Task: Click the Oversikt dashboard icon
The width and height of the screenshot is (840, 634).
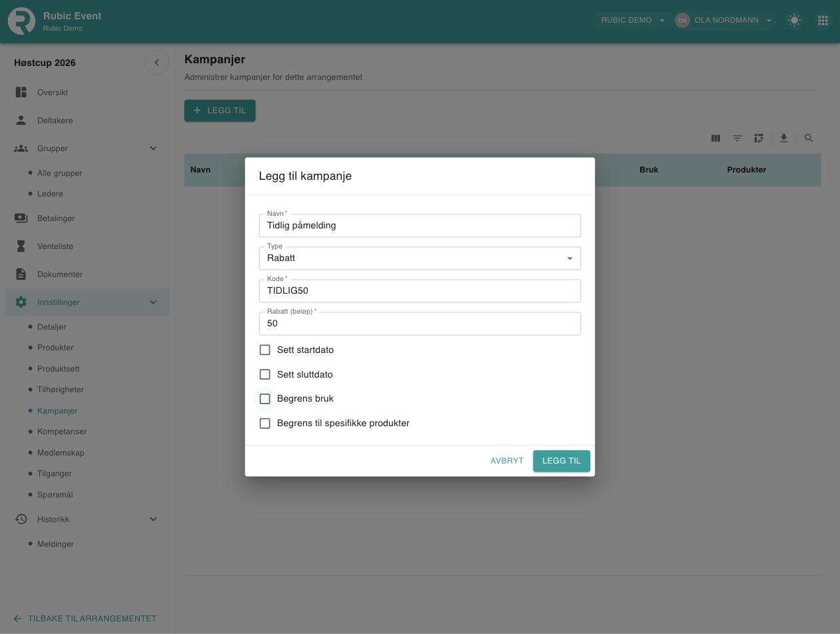Action: 21,93
